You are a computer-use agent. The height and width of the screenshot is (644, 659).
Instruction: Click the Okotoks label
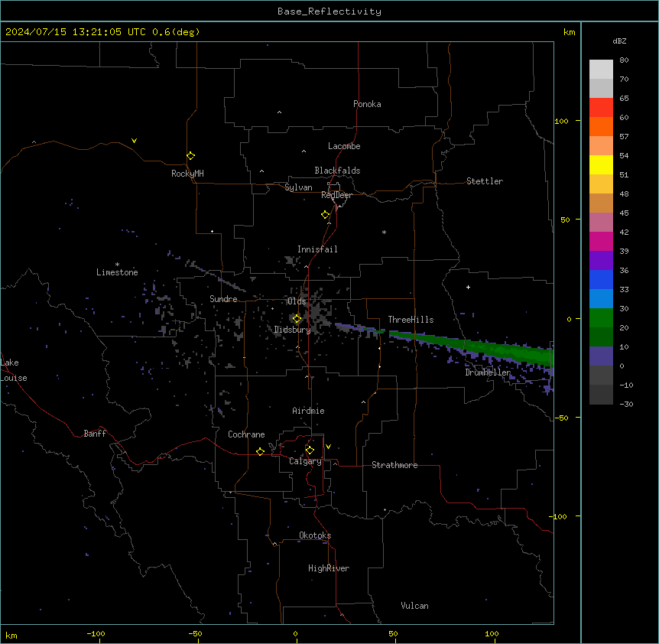tap(315, 535)
